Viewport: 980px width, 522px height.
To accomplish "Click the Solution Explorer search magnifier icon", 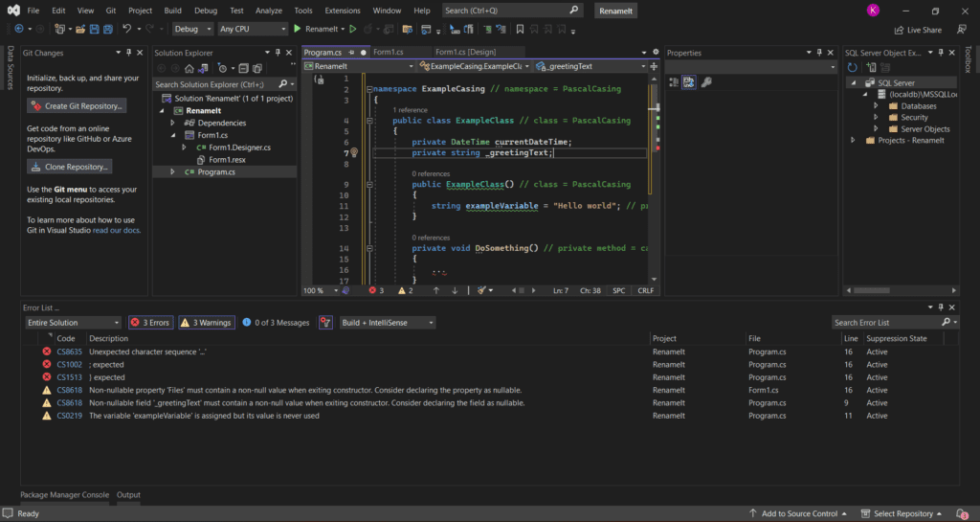I will click(x=282, y=83).
